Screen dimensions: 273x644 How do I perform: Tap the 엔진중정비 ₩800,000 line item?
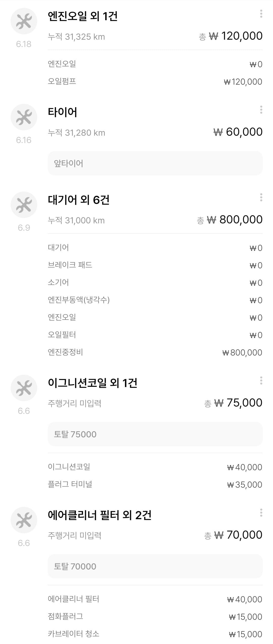(x=155, y=352)
